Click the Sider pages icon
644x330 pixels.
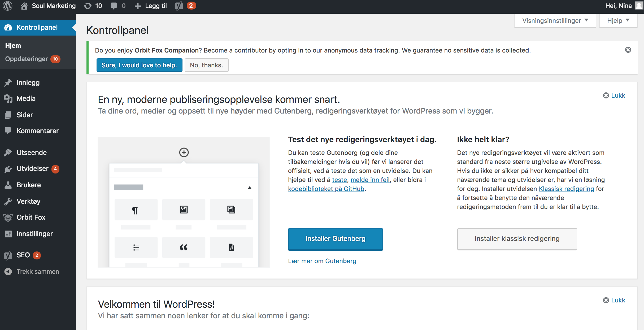coord(8,115)
